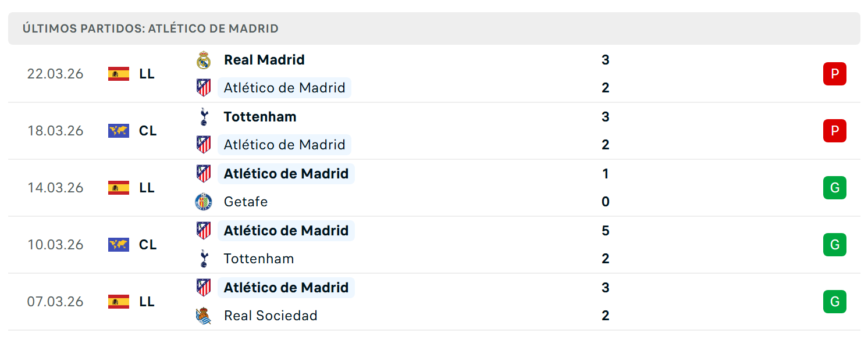Click the CL competition label for 10.03.26

click(148, 245)
